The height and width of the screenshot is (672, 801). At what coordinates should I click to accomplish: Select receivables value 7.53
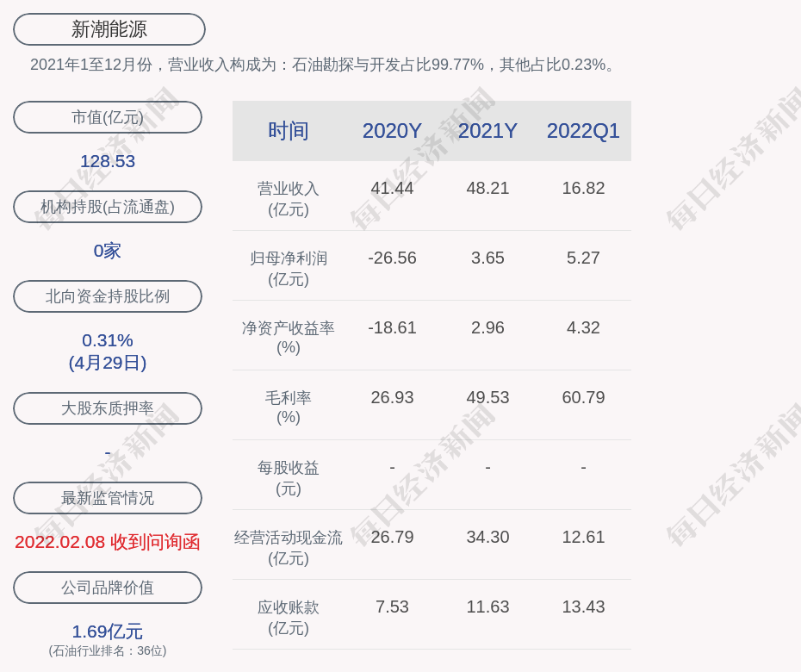(392, 607)
